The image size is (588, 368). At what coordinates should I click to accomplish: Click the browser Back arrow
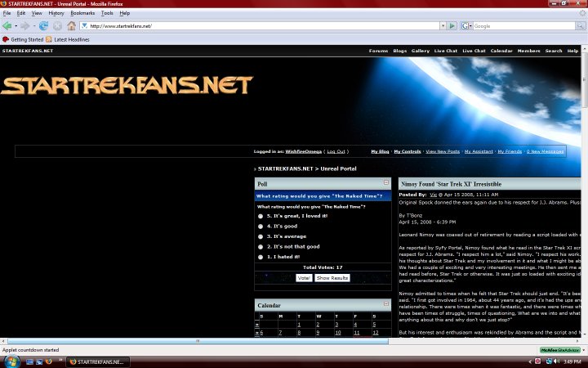(x=7, y=26)
